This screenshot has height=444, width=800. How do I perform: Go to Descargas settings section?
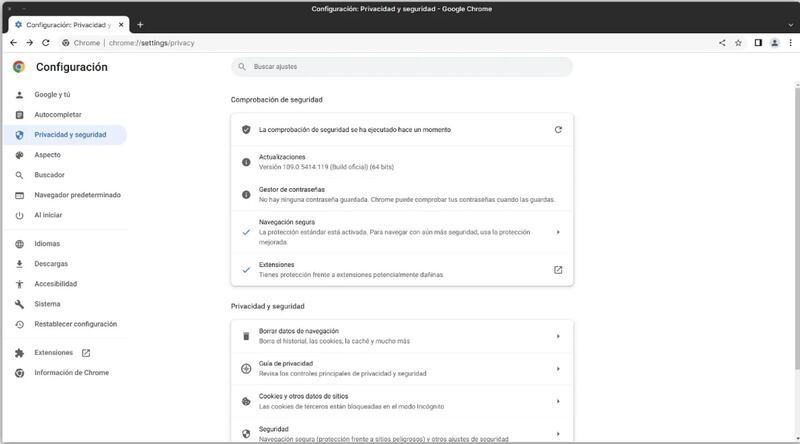coord(51,264)
